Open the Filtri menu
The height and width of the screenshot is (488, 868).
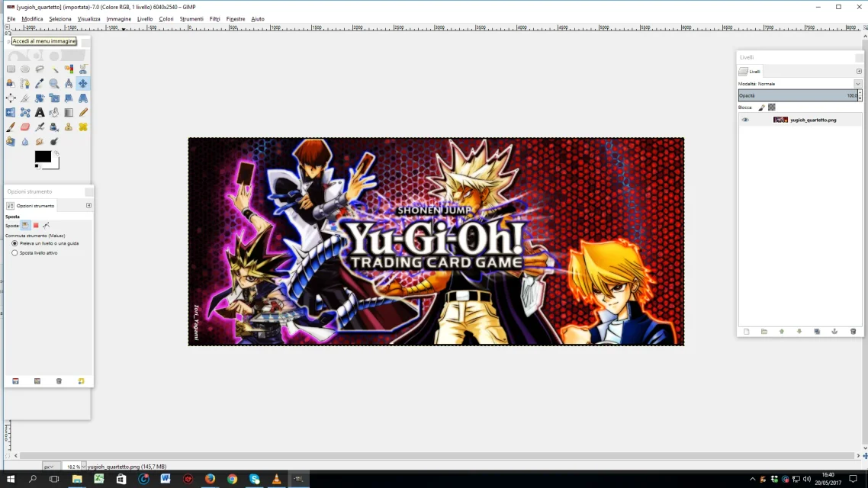214,18
